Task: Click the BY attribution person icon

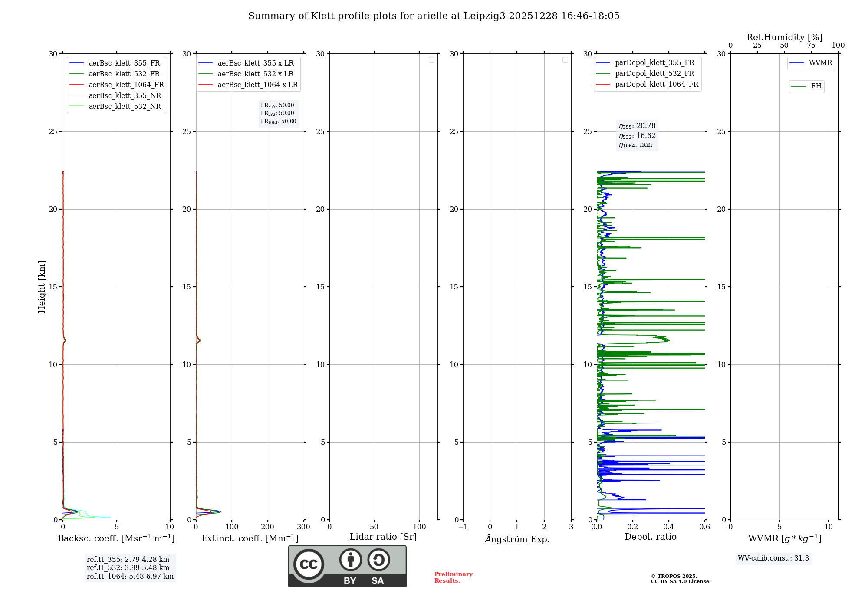Action: (x=350, y=560)
